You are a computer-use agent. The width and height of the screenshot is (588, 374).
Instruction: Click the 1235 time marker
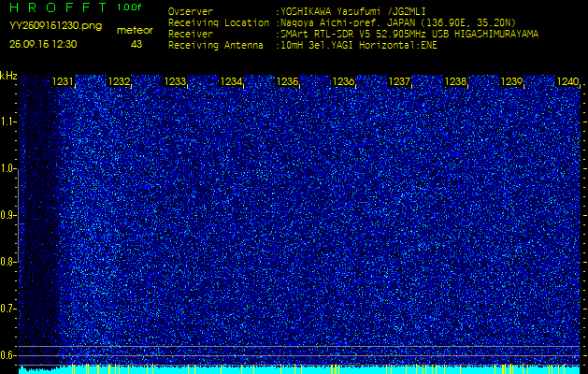[287, 81]
